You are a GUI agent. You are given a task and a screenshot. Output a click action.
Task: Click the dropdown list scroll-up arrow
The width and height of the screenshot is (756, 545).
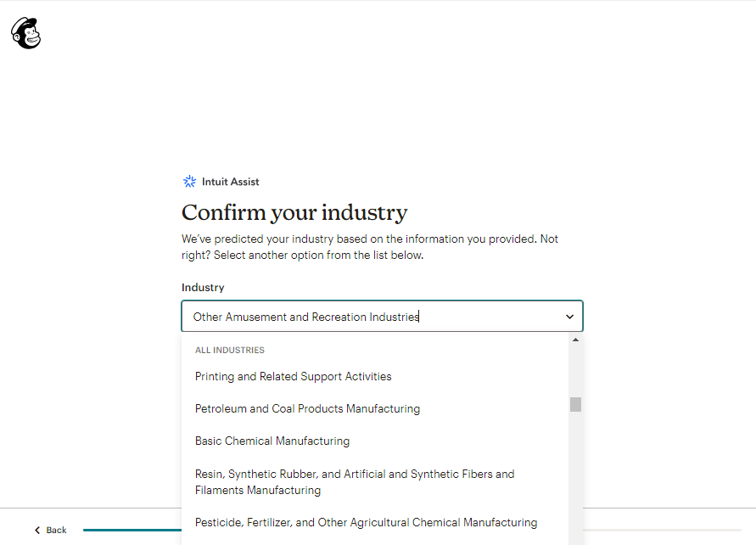pos(575,340)
